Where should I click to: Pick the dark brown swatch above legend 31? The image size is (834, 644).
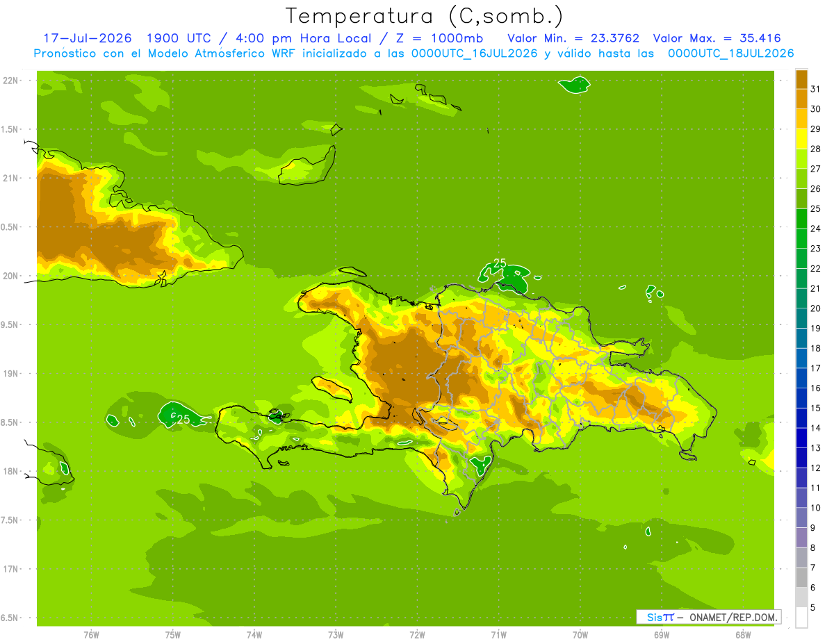(x=801, y=79)
